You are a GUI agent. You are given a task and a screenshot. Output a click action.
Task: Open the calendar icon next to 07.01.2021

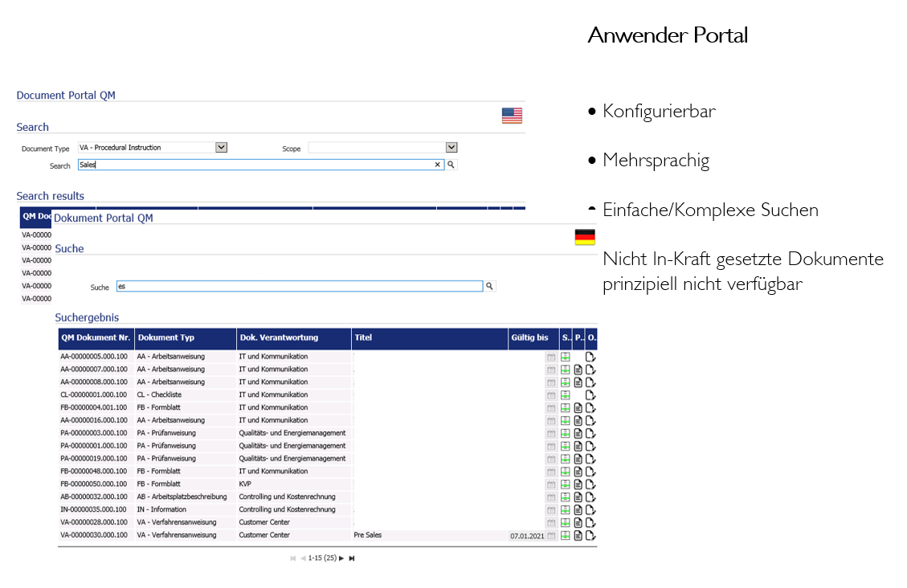click(x=551, y=536)
